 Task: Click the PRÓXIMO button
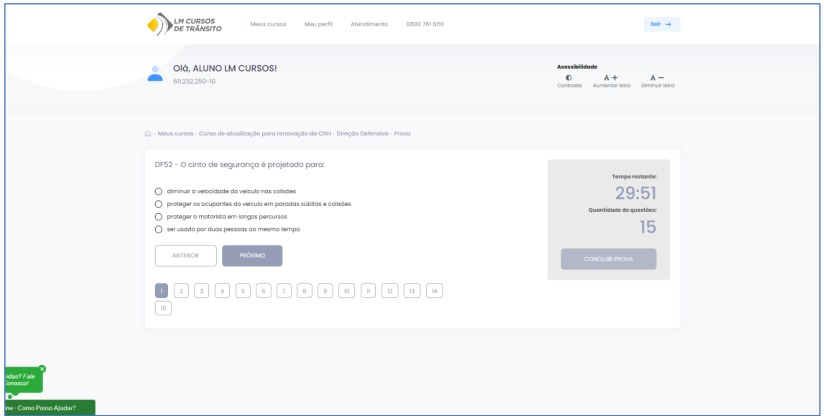252,256
